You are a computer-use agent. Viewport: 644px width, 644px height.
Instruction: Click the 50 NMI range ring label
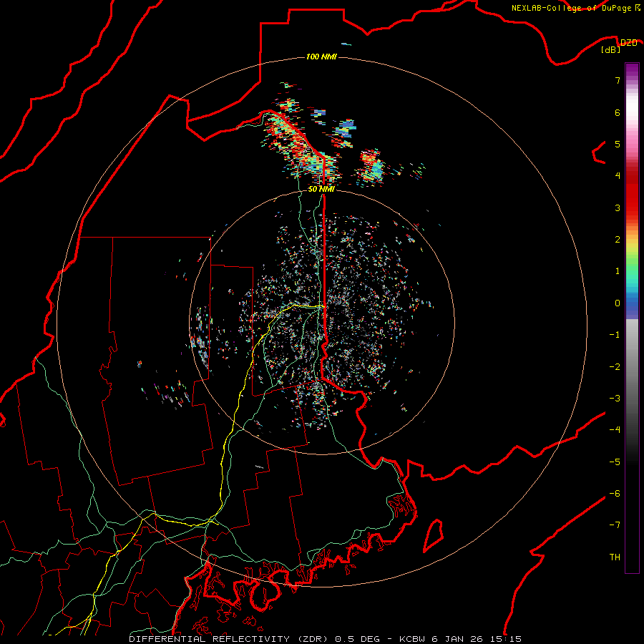321,189
